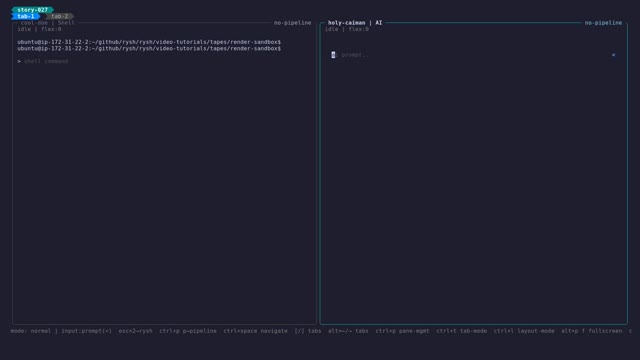Viewport: 640px width, 360px height.
Task: Click the ctrl+l layout-mode hint
Action: [x=524, y=331]
